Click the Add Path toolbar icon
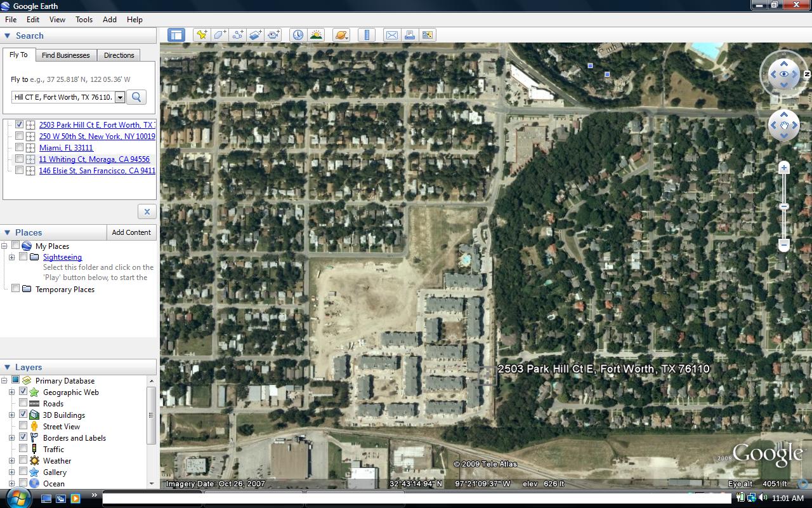 click(238, 35)
